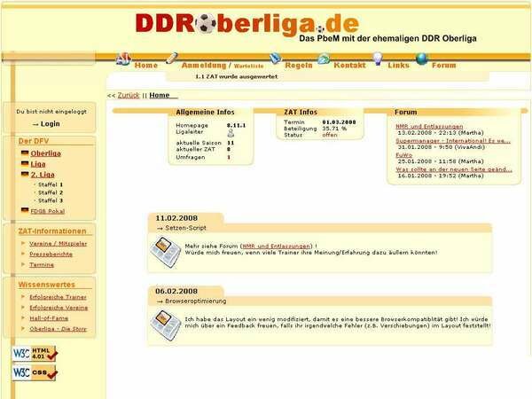Click the Kontakt mail icon

(324, 59)
